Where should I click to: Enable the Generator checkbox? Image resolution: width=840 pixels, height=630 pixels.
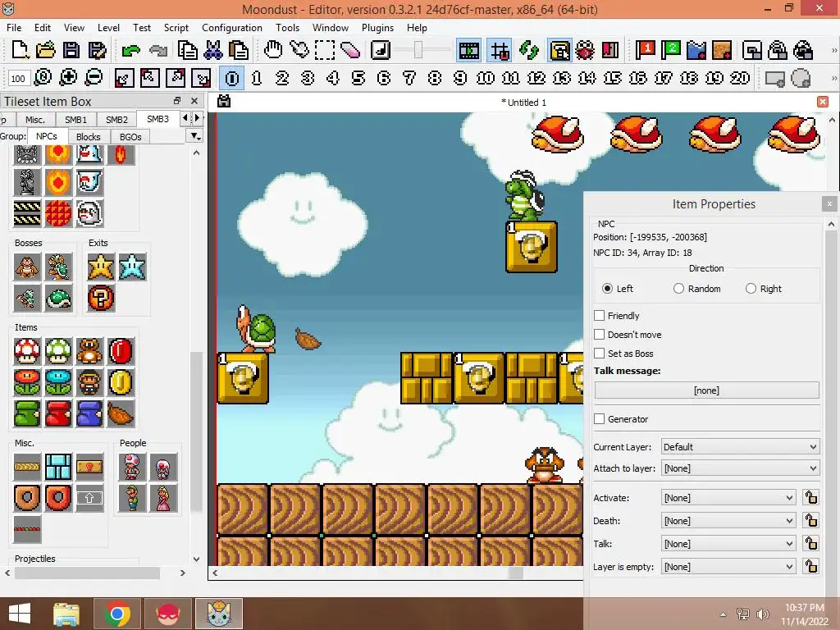pyautogui.click(x=600, y=419)
